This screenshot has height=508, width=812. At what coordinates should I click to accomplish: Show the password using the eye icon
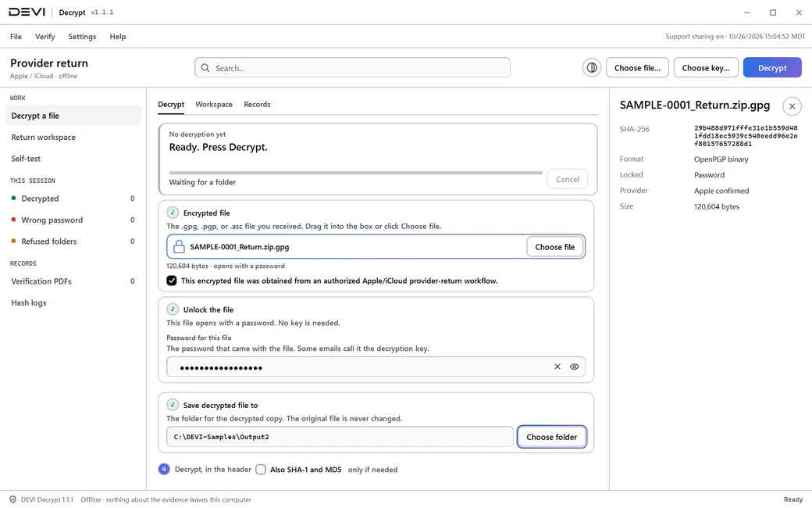[575, 367]
